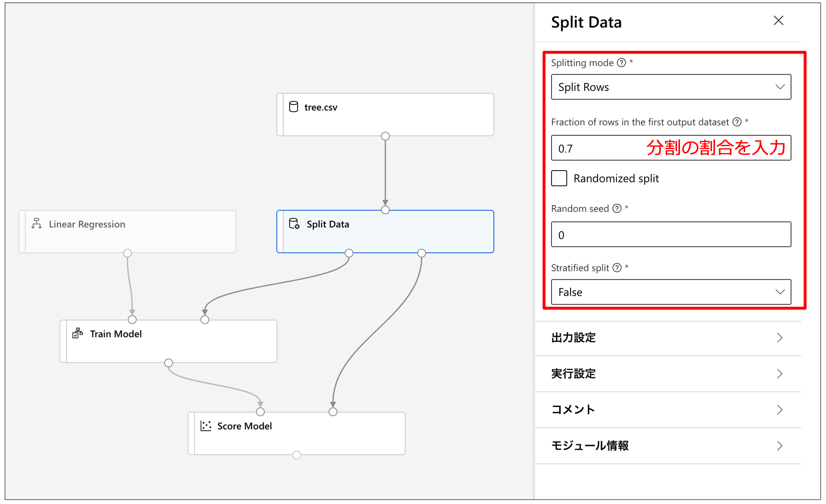Viewport: 826px width, 504px height.
Task: Click the Score Model output port
Action: [x=297, y=455]
